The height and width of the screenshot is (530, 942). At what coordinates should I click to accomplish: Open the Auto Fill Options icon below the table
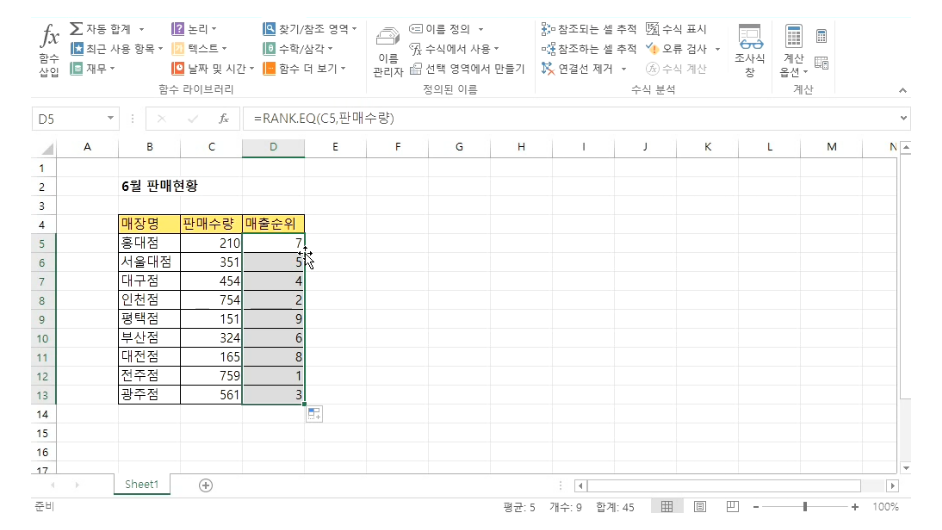pos(314,414)
